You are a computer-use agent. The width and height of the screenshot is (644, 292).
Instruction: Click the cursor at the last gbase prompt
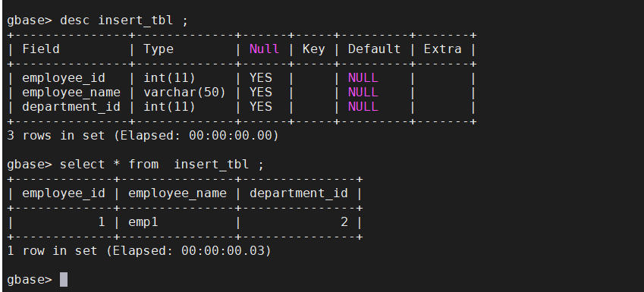point(64,280)
